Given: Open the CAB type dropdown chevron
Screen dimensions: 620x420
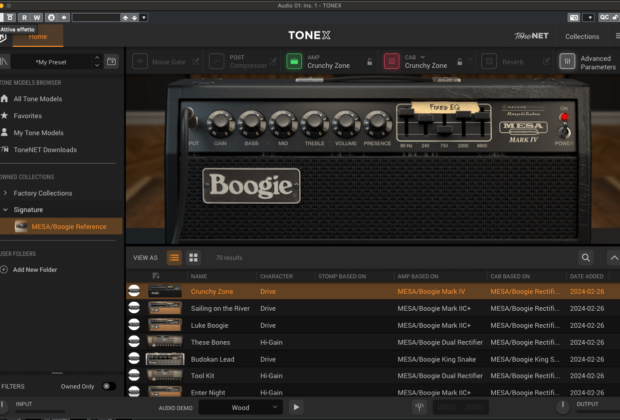Looking at the screenshot, I should (423, 57).
